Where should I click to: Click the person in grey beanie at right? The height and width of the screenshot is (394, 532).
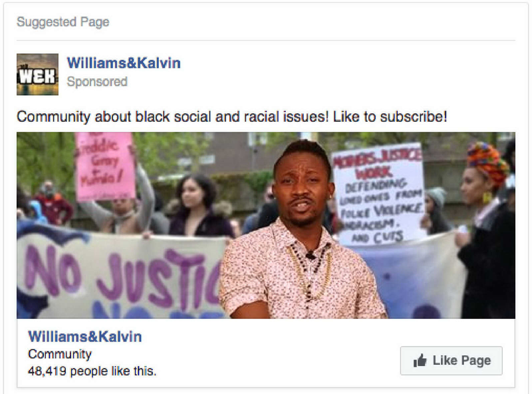pos(436,209)
